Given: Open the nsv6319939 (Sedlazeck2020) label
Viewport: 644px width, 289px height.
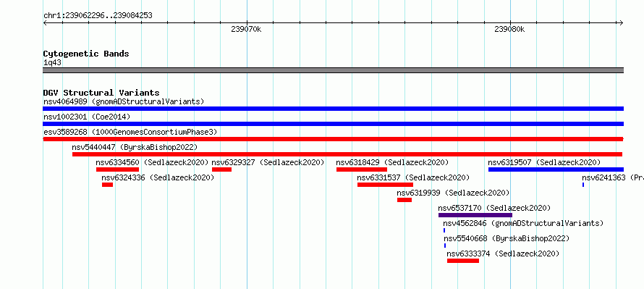Looking at the screenshot, I should [x=453, y=193].
